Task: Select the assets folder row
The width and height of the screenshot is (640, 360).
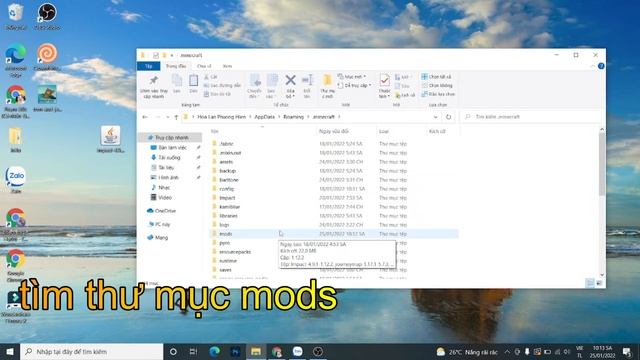Action: 334,162
